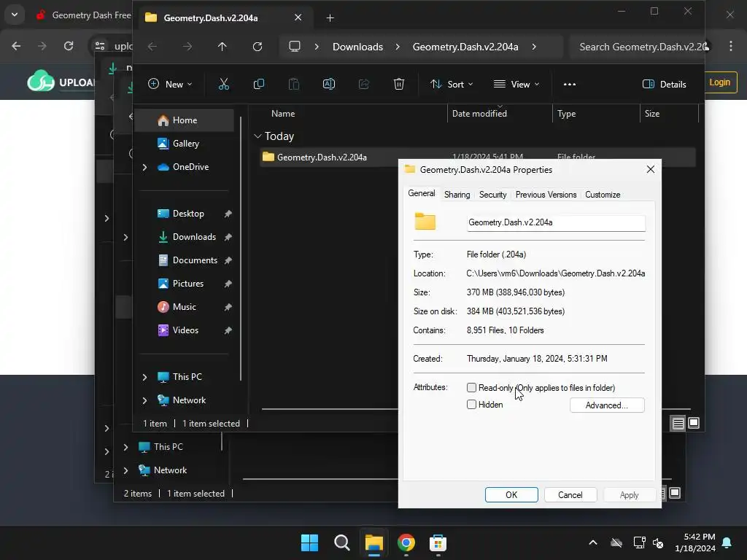Open Documents in Quick access
747x560 pixels.
[x=185, y=260]
